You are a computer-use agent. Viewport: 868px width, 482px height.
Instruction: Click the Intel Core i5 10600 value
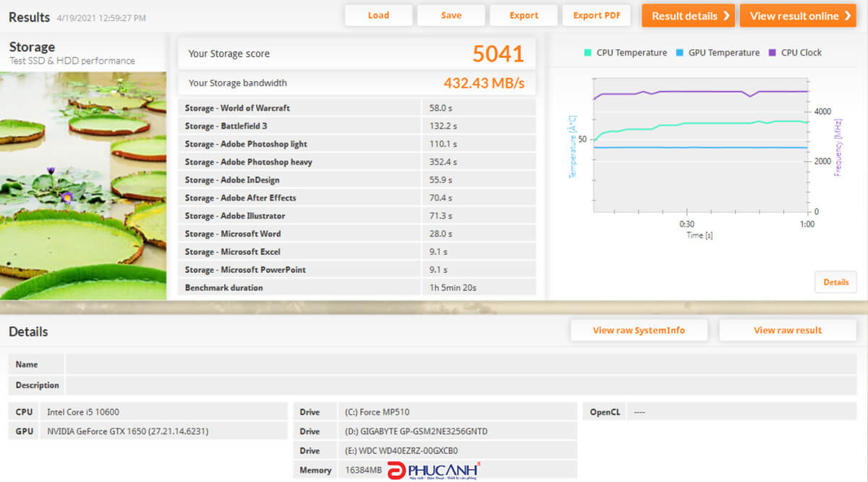coord(83,412)
